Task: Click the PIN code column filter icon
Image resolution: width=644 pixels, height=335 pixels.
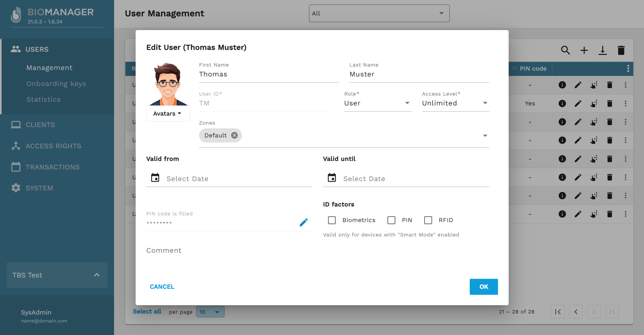Action: click(515, 69)
